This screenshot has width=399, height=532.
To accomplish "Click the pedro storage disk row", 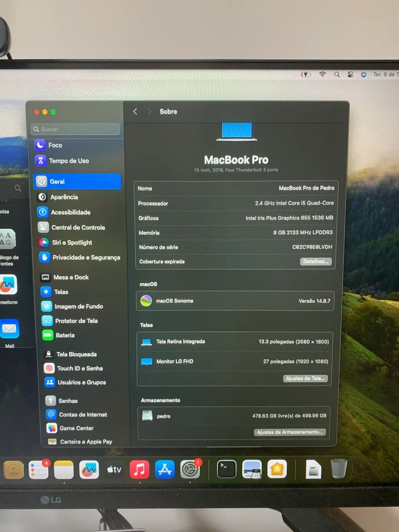I will pos(234,416).
